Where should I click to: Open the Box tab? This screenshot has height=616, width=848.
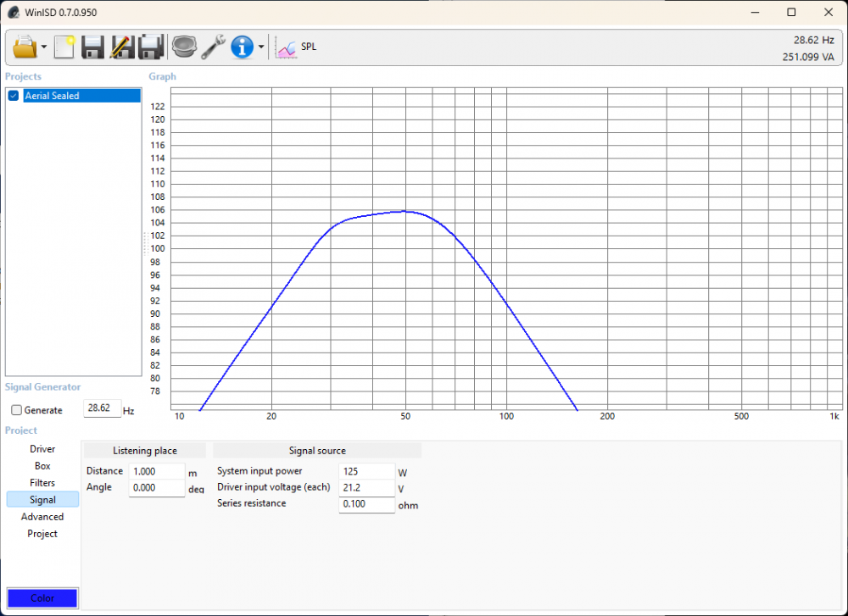tap(42, 466)
